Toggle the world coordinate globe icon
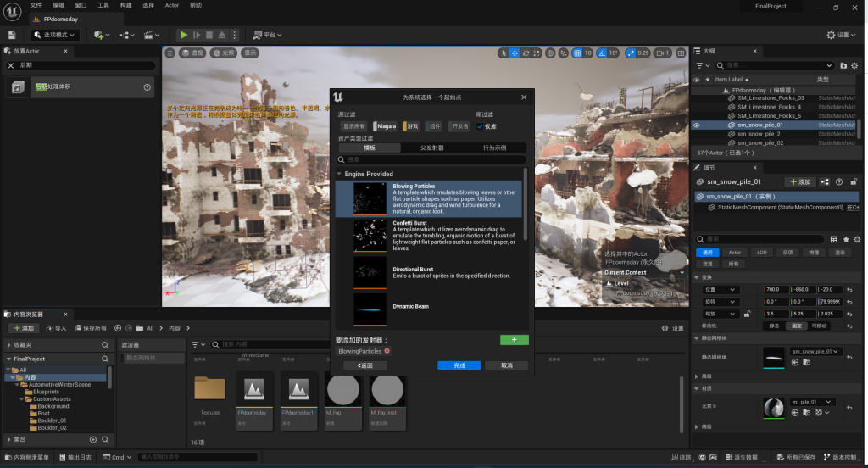868x468 pixels. 550,53
